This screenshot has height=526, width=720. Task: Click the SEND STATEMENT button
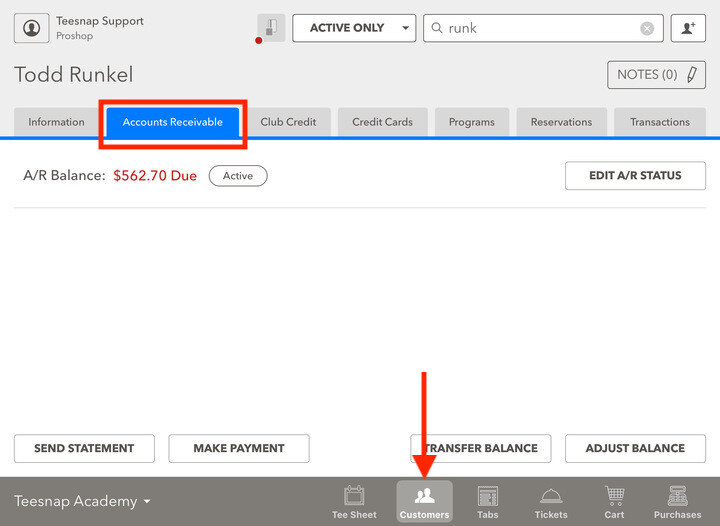pyautogui.click(x=84, y=448)
